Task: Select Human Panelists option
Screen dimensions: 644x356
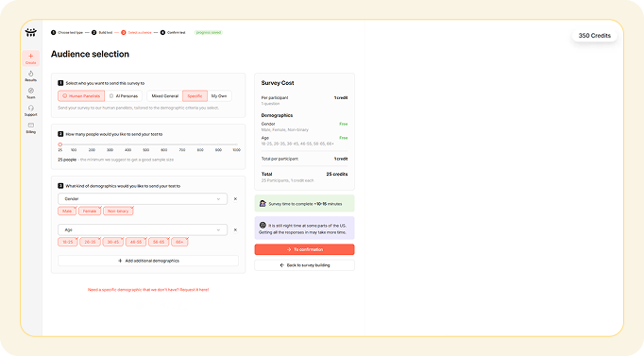Action: (x=81, y=95)
